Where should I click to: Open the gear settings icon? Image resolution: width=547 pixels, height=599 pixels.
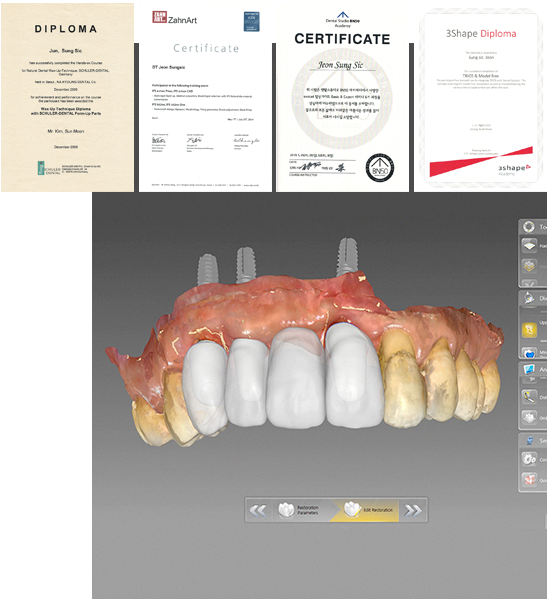(529, 459)
